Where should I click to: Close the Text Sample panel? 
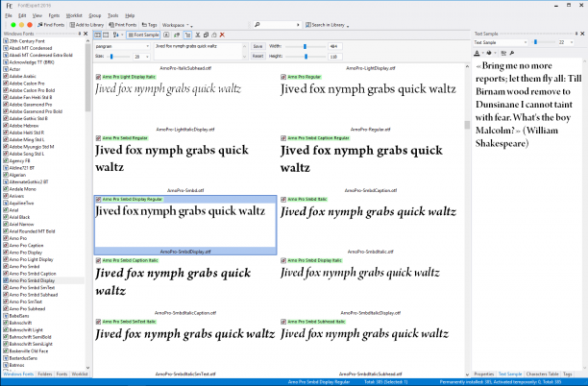(x=582, y=34)
